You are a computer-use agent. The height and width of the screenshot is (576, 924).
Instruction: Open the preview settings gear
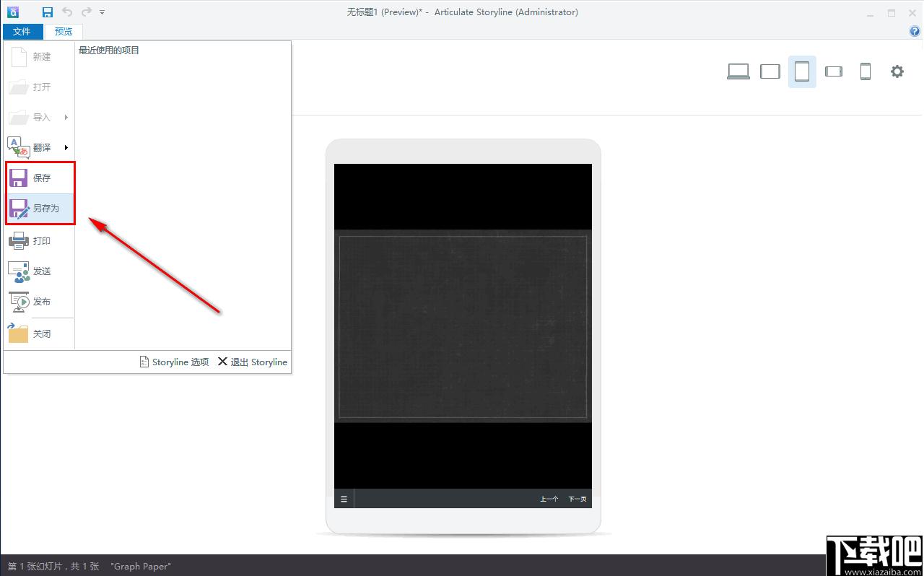point(897,71)
